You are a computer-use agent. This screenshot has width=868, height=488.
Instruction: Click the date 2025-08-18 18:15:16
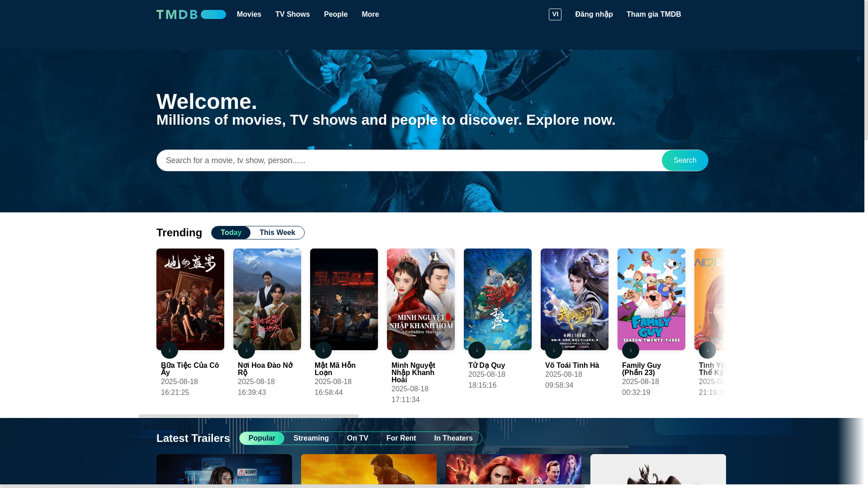487,380
